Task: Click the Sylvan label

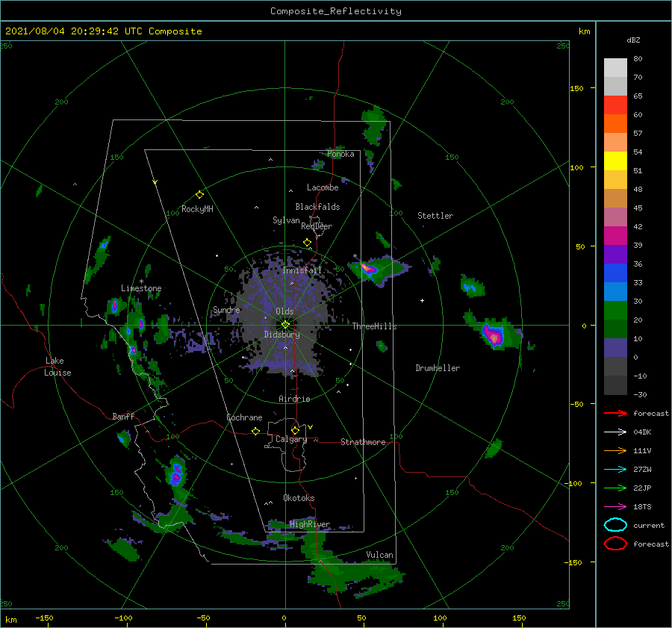Action: [286, 220]
